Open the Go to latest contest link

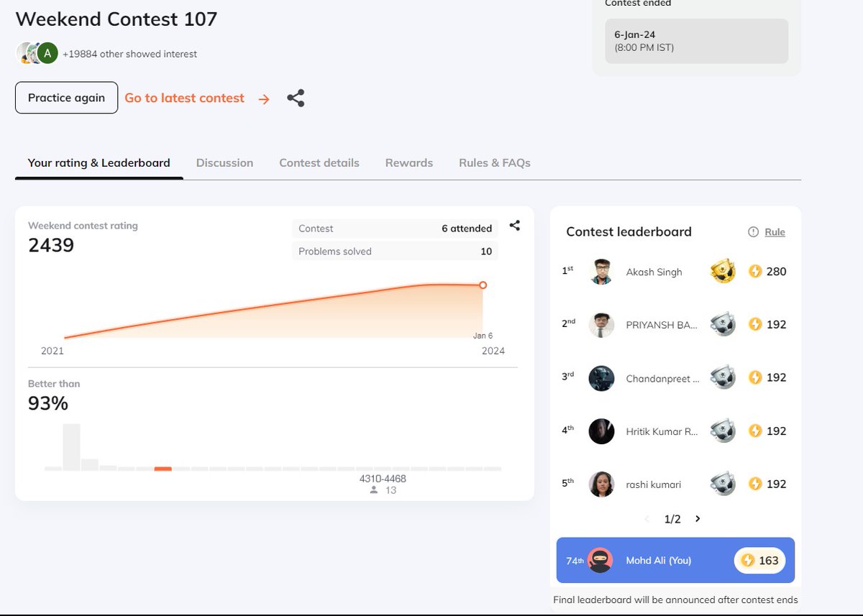coord(184,98)
